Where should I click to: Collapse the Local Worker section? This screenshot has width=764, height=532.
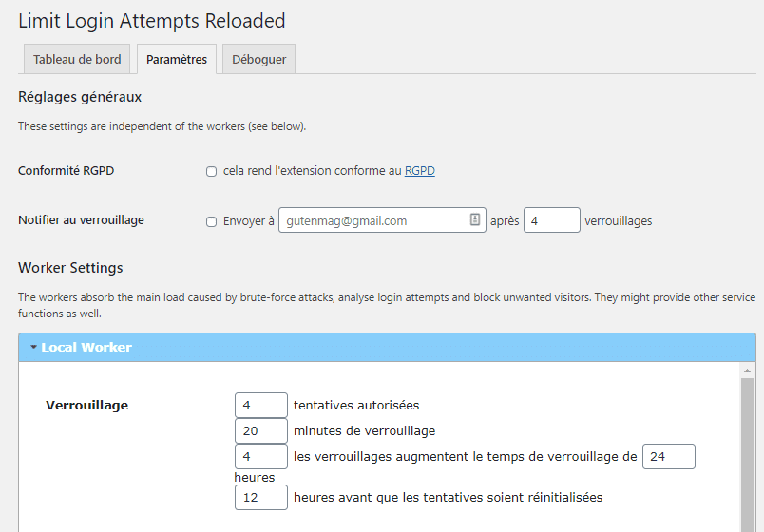(x=387, y=348)
